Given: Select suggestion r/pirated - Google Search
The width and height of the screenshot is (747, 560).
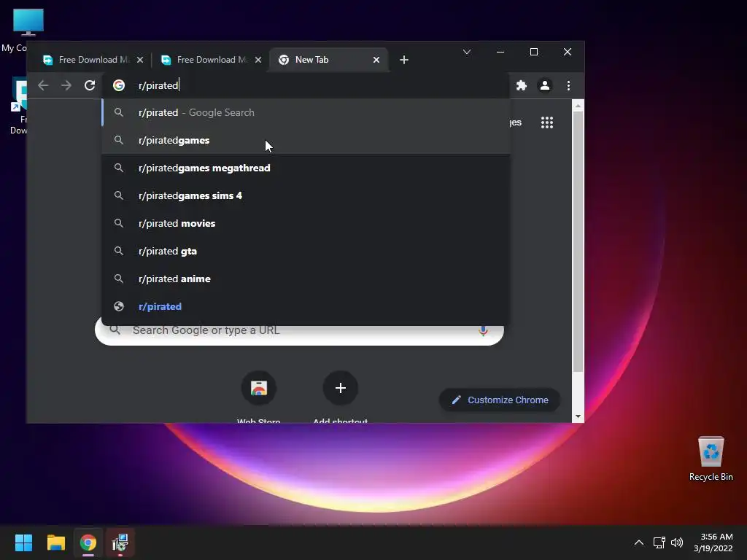Looking at the screenshot, I should (x=306, y=113).
